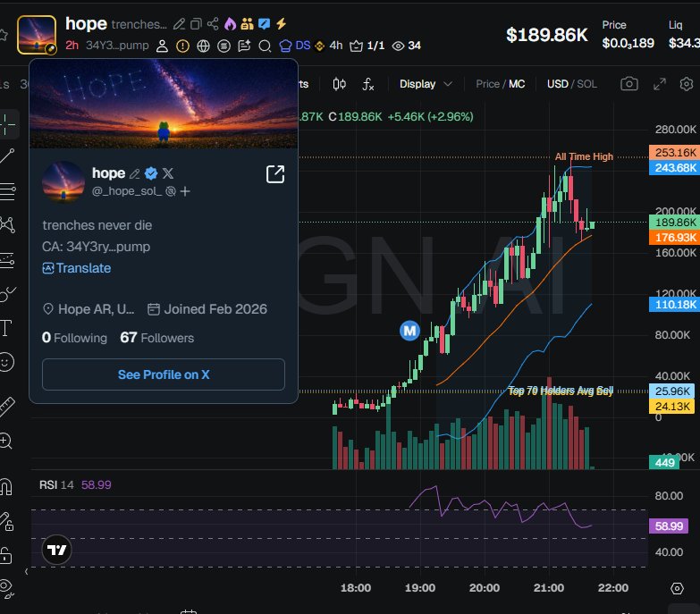The height and width of the screenshot is (614, 700).
Task: Open the emoji sticker tool
Action: tap(6, 362)
